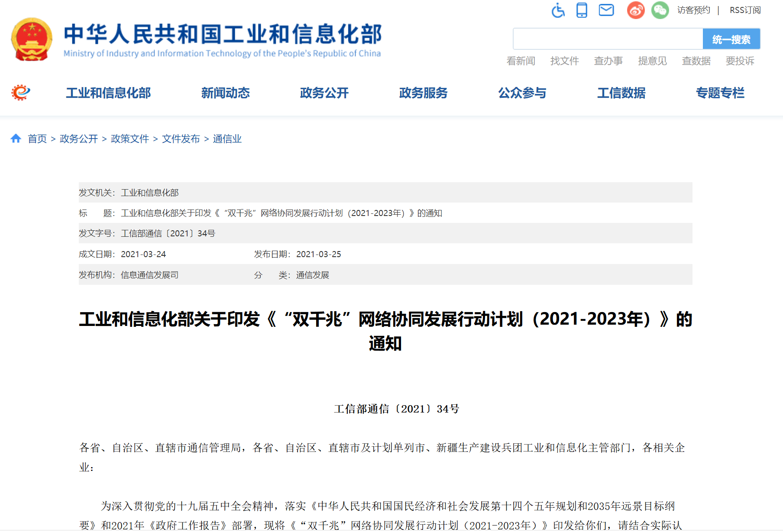783x532 pixels.
Task: Go to 政策文件 in the breadcrumb
Action: tap(129, 139)
